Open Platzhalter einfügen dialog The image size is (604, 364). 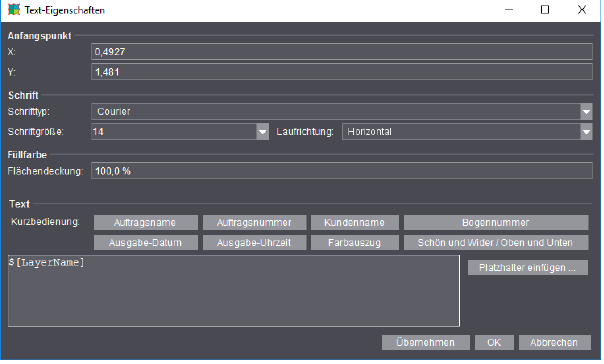tap(528, 268)
